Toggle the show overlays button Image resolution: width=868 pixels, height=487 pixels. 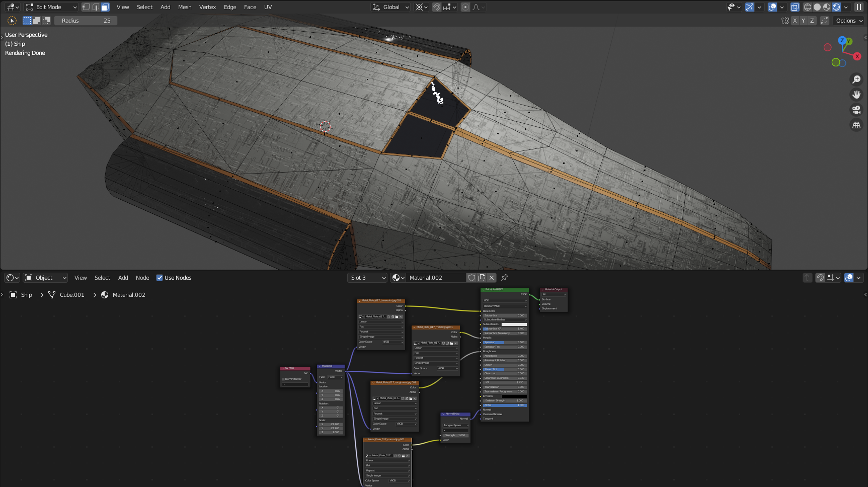point(772,7)
